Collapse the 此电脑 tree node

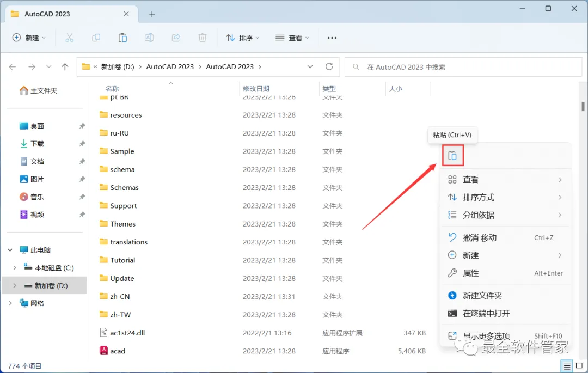click(x=10, y=250)
